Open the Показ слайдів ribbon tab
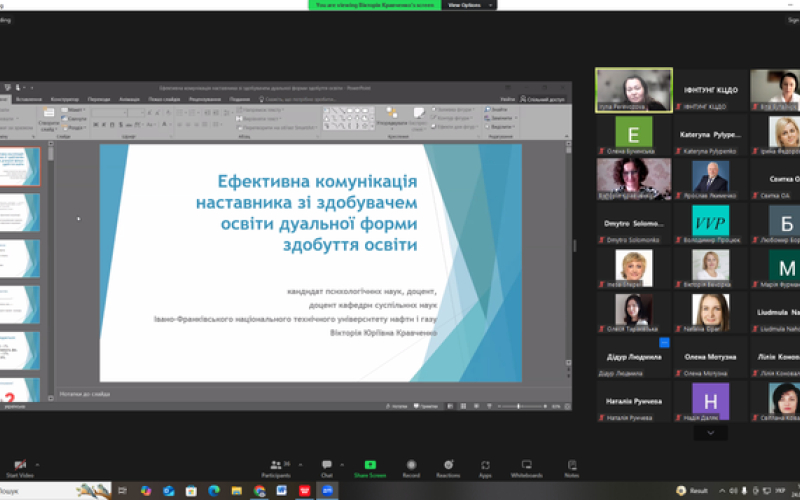 [164, 99]
